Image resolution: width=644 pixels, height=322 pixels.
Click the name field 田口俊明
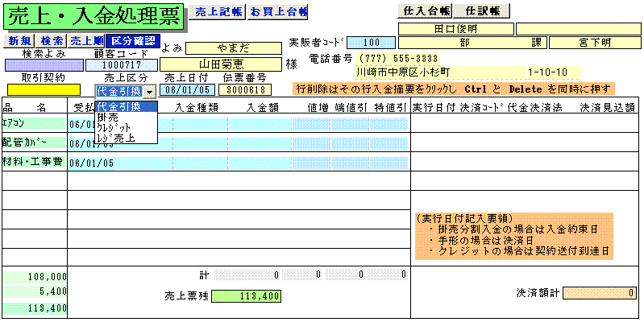[x=455, y=29]
